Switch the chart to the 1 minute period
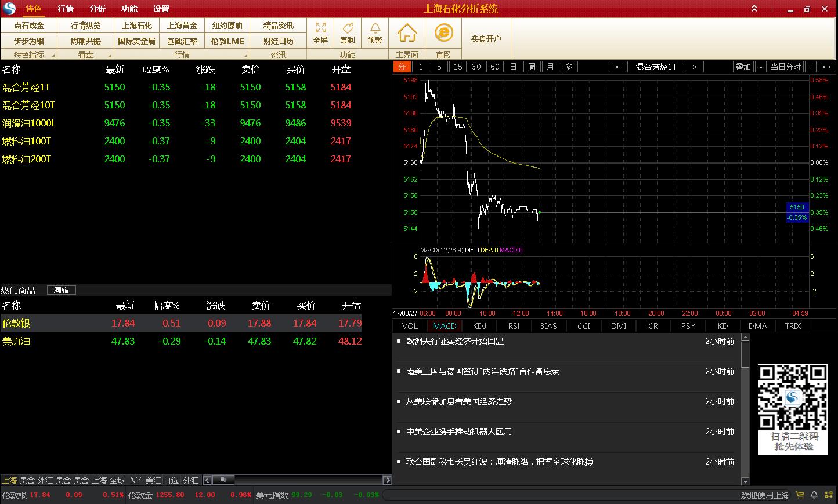838x504 pixels. click(x=421, y=67)
